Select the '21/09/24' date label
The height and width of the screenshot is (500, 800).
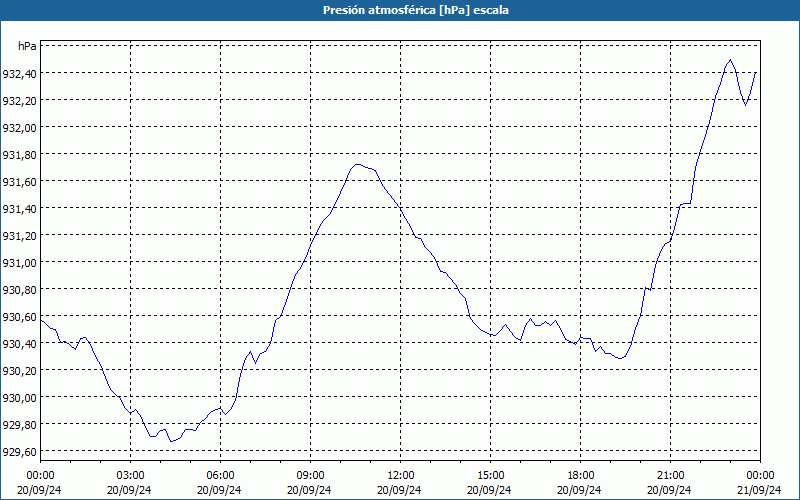pyautogui.click(x=760, y=490)
